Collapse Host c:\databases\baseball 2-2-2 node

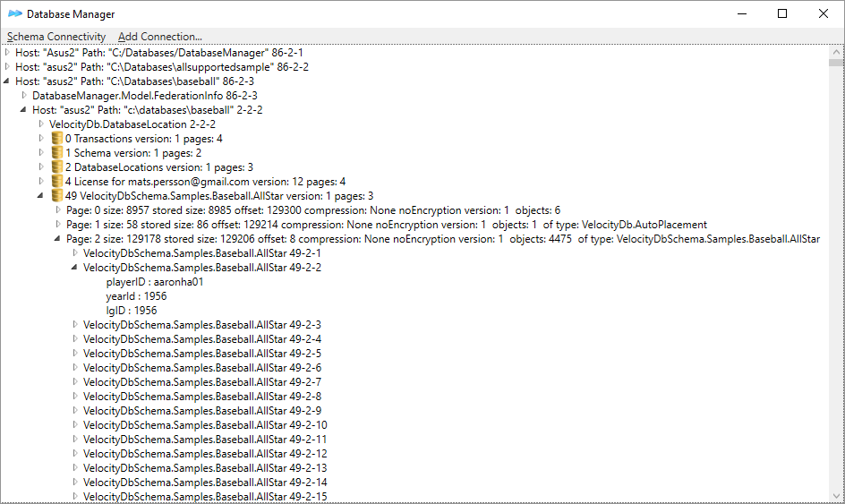coord(23,110)
